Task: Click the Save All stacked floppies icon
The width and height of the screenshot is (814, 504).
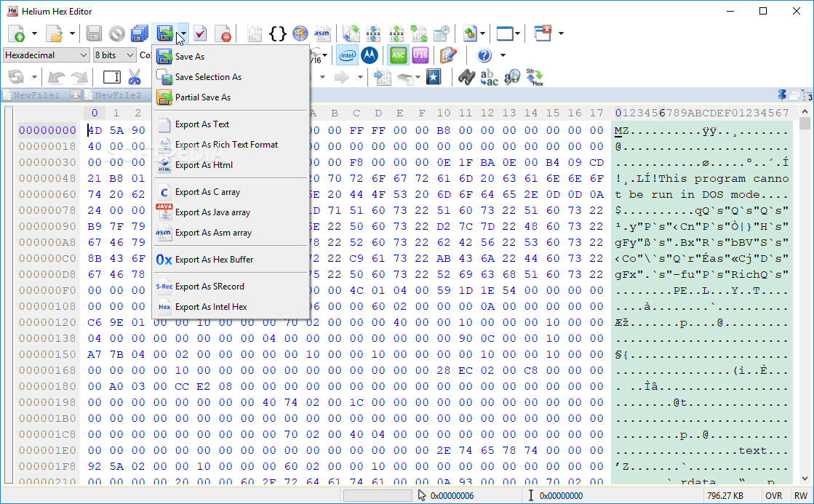Action: click(x=140, y=33)
